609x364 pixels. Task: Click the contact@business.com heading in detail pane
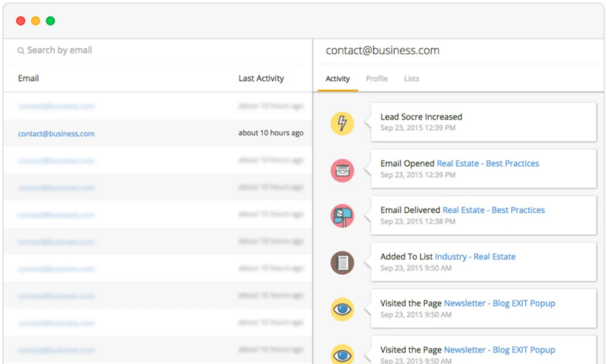click(x=382, y=51)
